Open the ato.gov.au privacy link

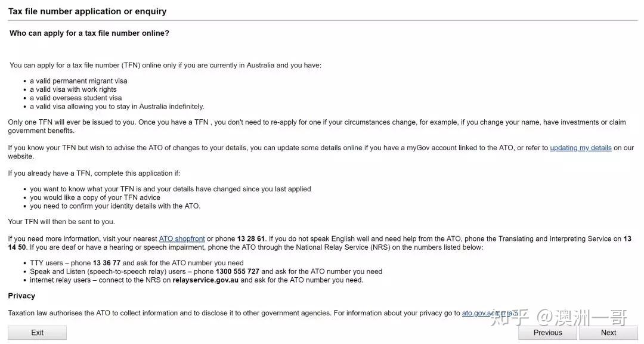[477, 313]
